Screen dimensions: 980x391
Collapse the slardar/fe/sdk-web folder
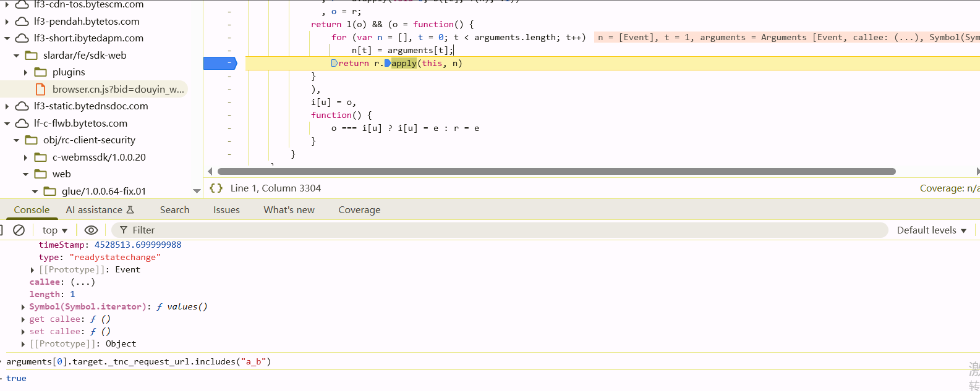16,56
